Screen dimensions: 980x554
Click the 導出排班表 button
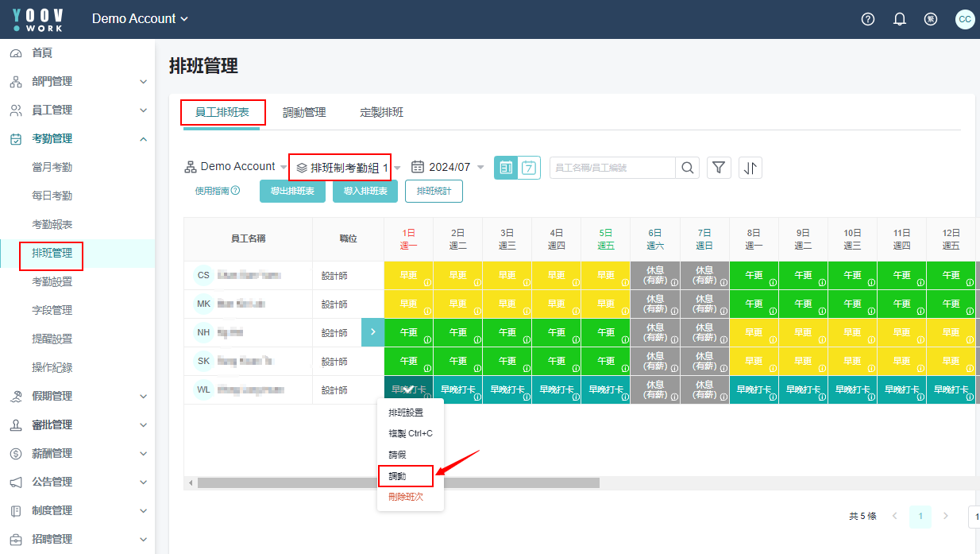[x=292, y=192]
